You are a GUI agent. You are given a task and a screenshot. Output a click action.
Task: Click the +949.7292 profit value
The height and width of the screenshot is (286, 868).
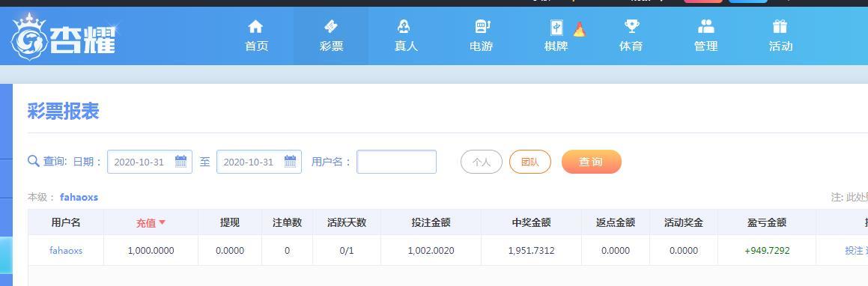[x=767, y=251]
